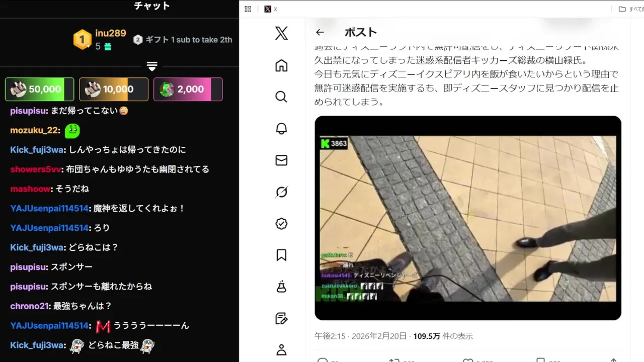Open the browser apps grid icon
Image resolution: width=644 pixels, height=362 pixels.
pos(248,9)
